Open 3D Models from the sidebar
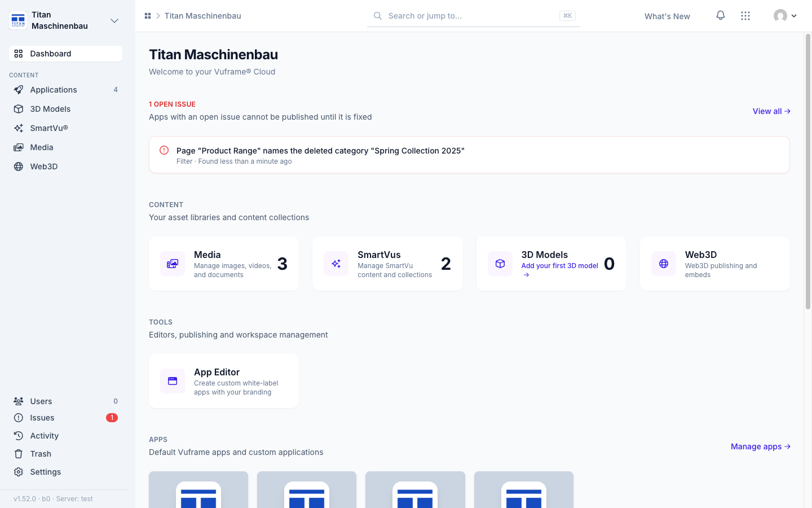The image size is (812, 508). click(65, 109)
